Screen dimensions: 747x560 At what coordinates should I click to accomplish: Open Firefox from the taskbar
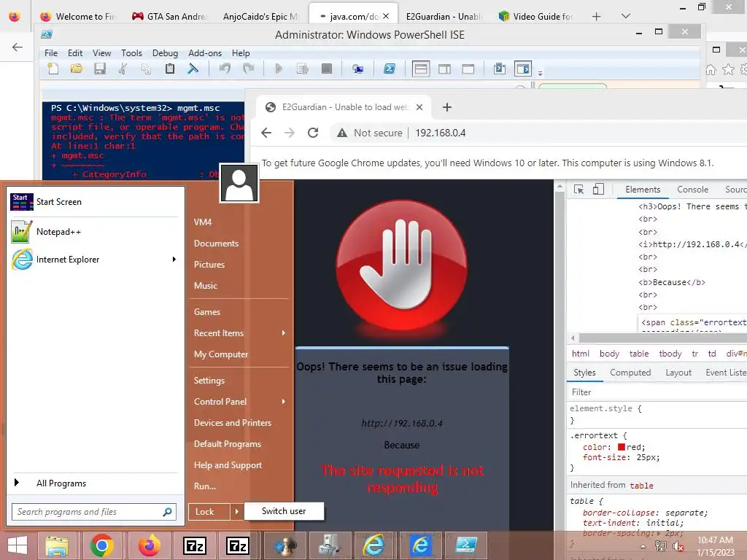149,545
